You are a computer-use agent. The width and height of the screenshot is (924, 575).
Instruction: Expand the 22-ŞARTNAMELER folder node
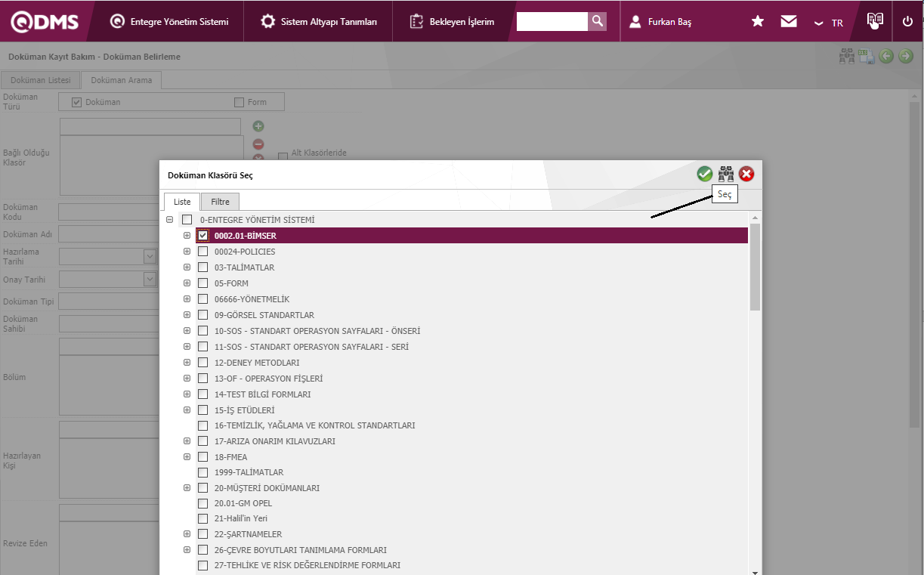187,534
